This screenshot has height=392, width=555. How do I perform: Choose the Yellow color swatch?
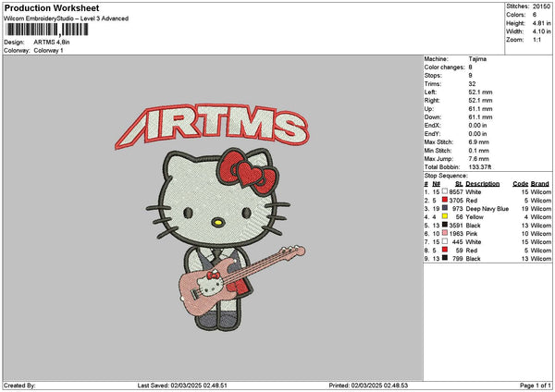(x=445, y=216)
